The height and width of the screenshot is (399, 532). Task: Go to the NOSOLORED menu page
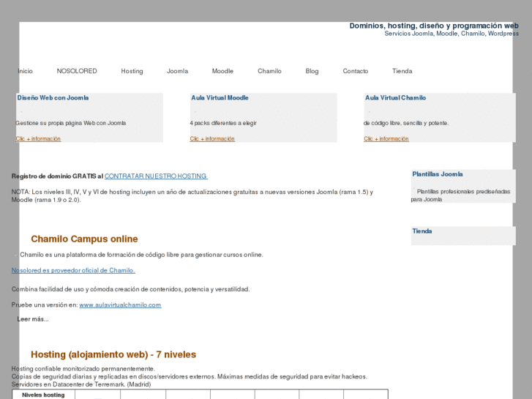pyautogui.click(x=77, y=71)
